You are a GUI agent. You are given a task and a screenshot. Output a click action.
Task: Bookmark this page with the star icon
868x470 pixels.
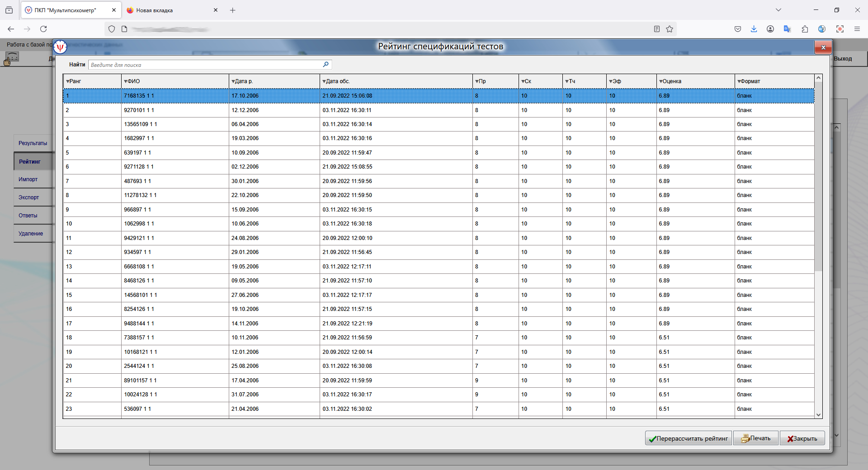tap(670, 29)
